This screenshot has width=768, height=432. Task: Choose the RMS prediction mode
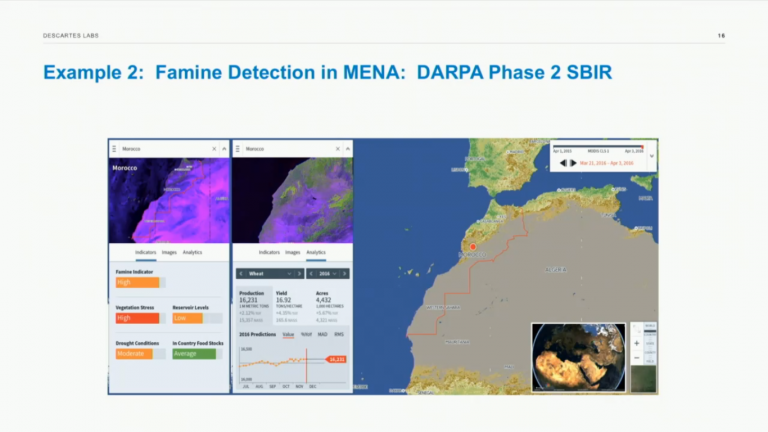tap(339, 335)
